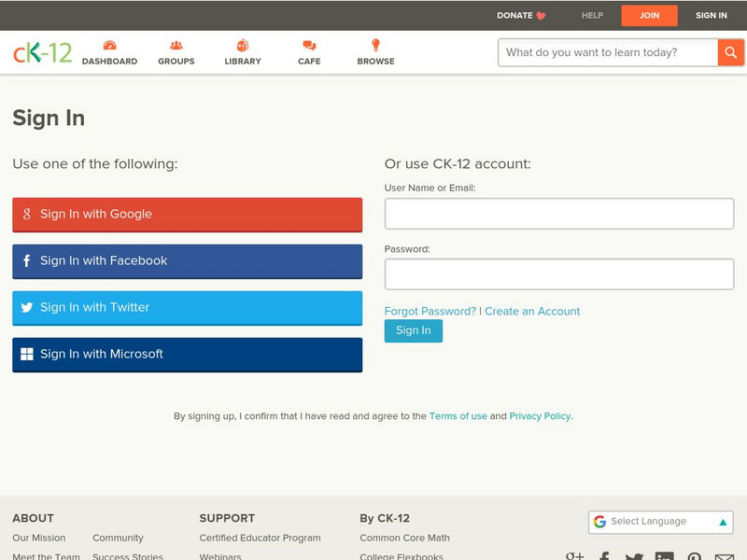Viewport: 747px width, 560px height.
Task: Open the Dashboard speedometer icon
Action: click(x=109, y=45)
